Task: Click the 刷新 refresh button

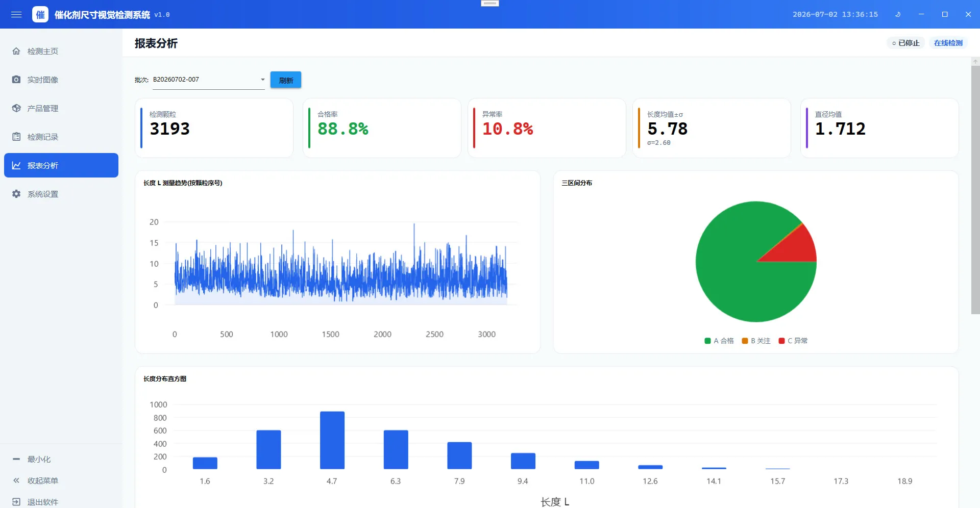Action: coord(286,80)
